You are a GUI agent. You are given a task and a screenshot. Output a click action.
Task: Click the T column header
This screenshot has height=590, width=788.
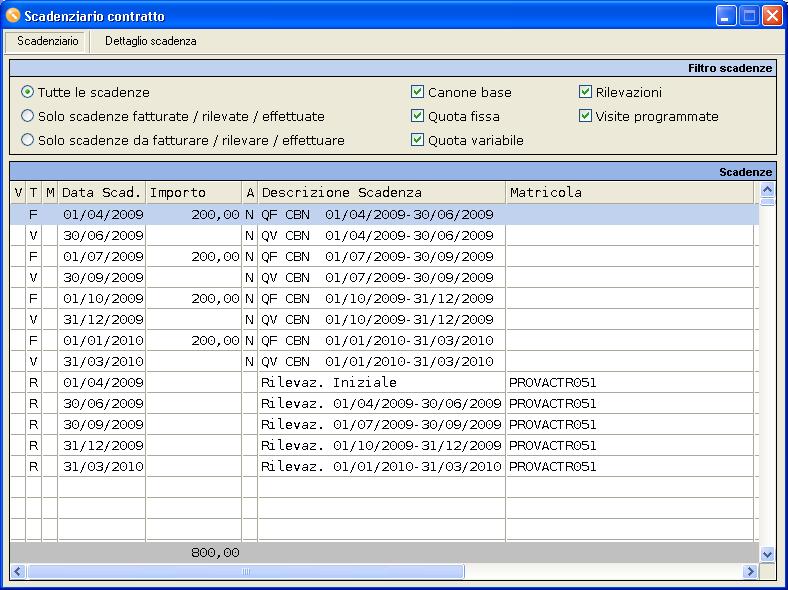pyautogui.click(x=34, y=192)
